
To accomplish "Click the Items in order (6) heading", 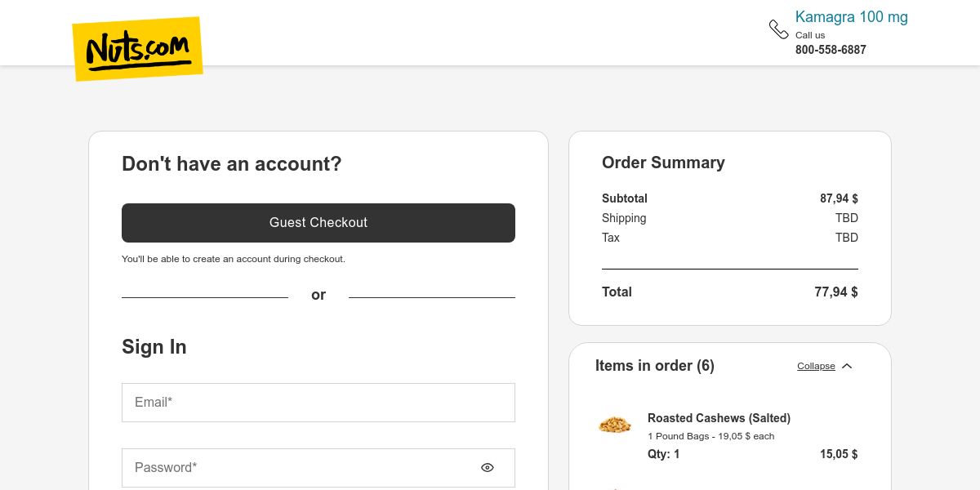I will point(654,366).
